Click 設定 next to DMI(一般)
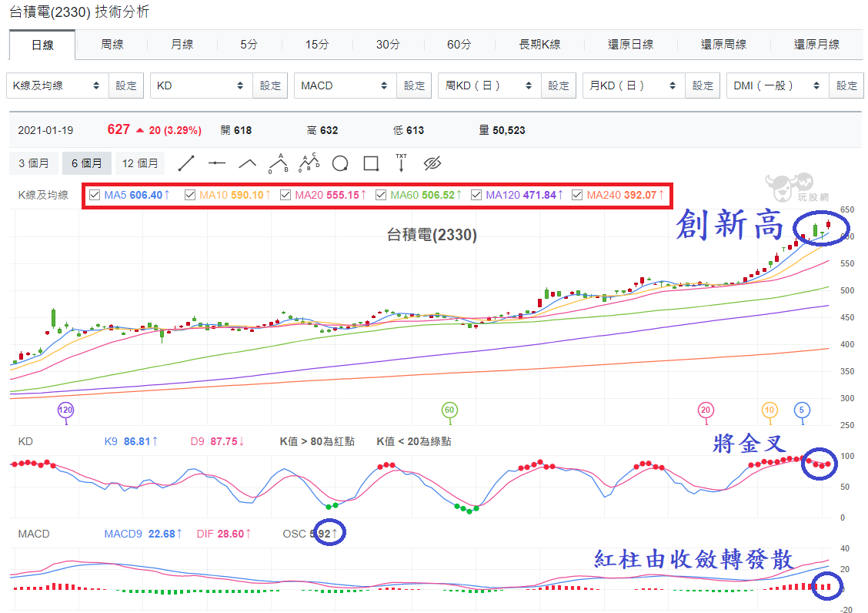The width and height of the screenshot is (868, 613). 846,85
